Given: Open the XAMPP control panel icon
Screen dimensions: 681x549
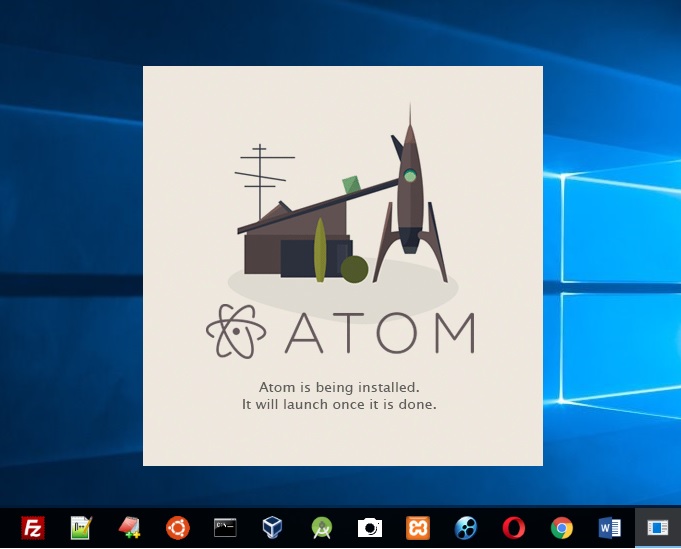Looking at the screenshot, I should click(417, 527).
